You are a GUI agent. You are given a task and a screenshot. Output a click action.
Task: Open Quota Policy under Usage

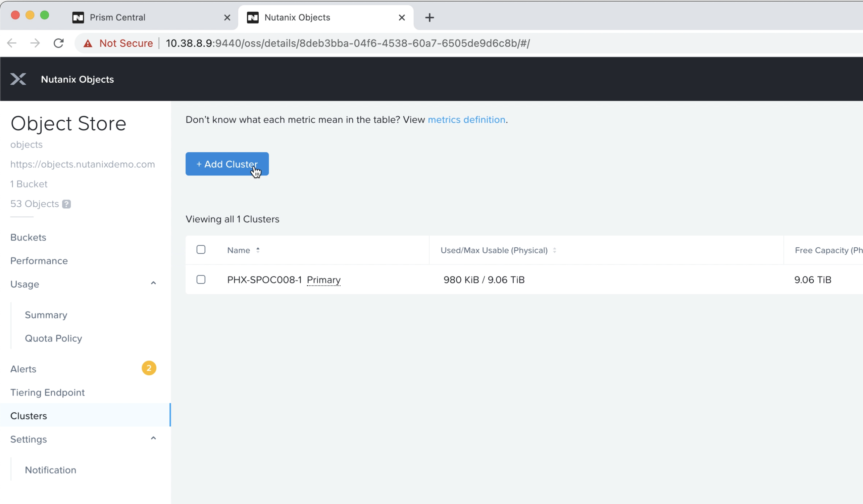coord(53,338)
